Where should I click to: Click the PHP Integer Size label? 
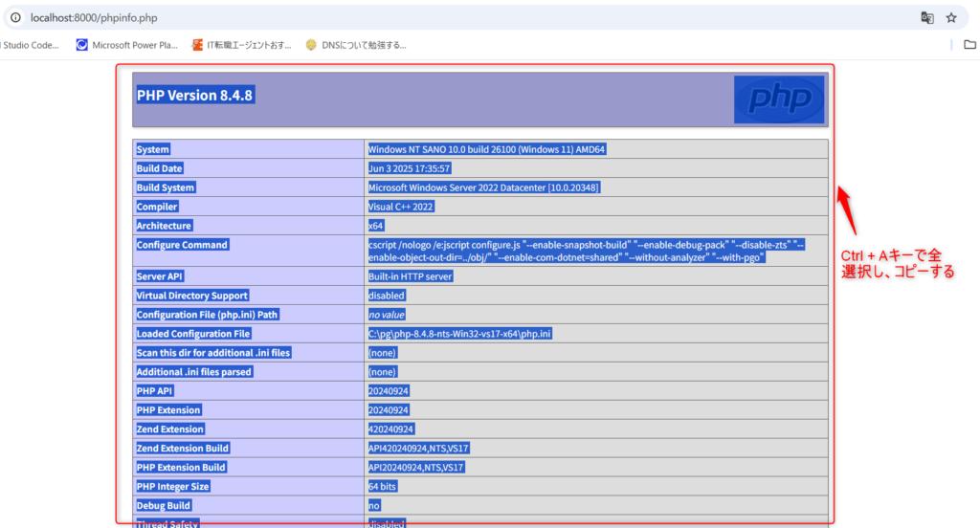(172, 486)
